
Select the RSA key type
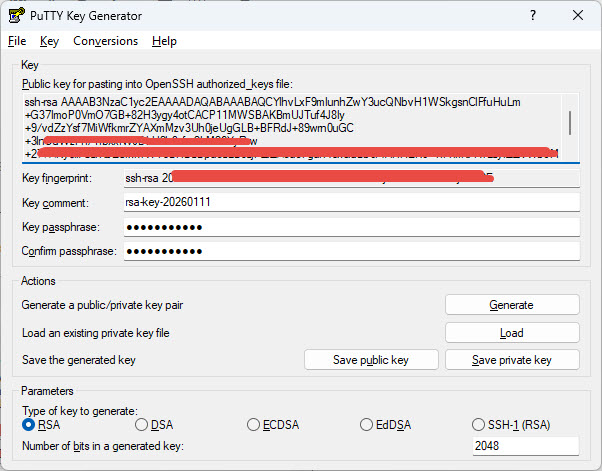(29, 425)
